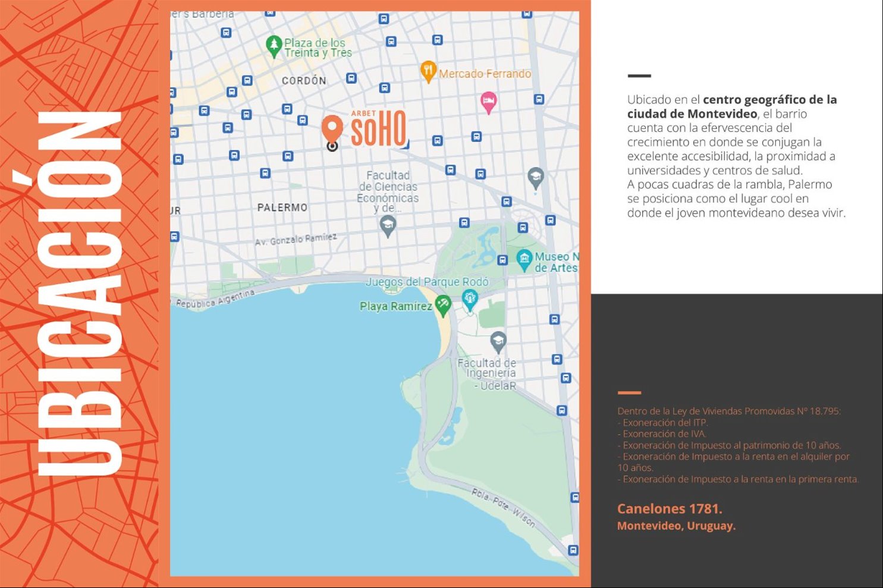The image size is (883, 588).
Task: Click the Canelones 1781 address text
Action: coord(670,509)
